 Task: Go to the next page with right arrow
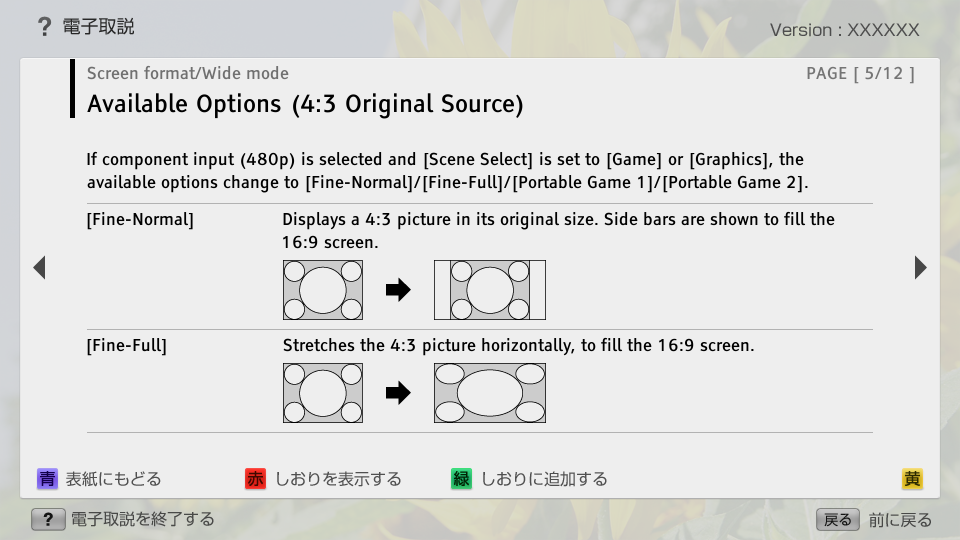coord(920,268)
